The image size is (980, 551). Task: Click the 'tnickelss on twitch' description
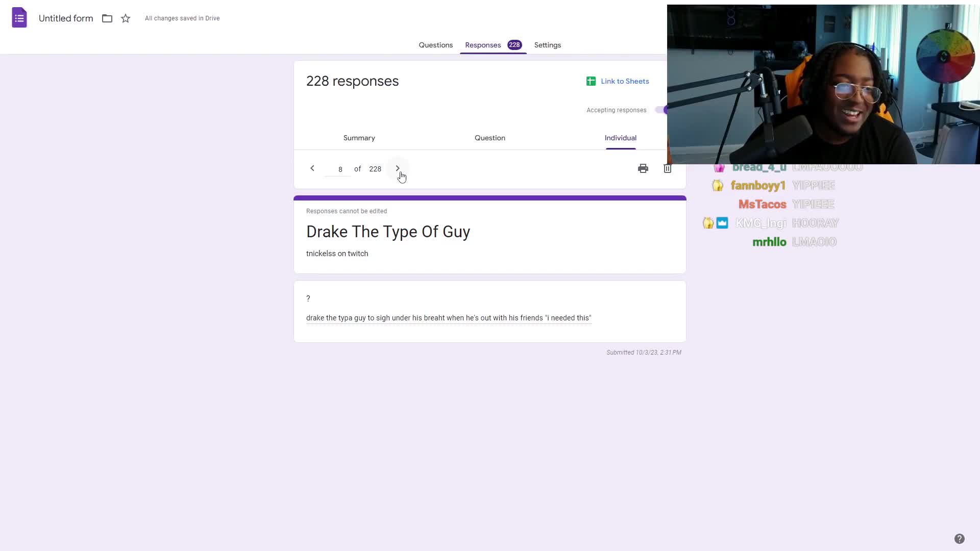pos(337,254)
